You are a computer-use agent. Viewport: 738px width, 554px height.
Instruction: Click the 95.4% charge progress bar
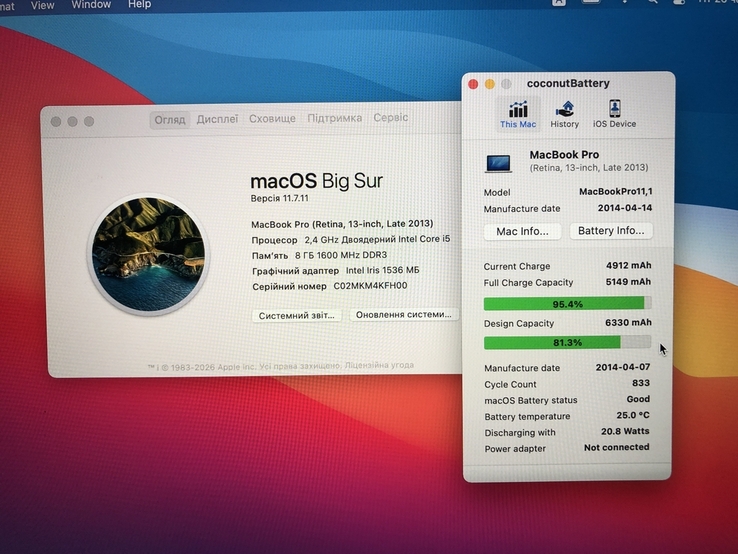coord(567,304)
